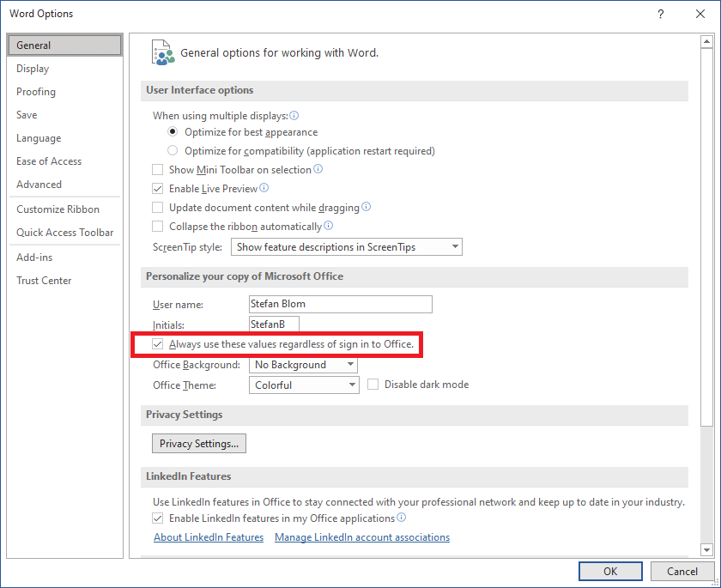Click the vertical scrollbar thumb

[706, 237]
